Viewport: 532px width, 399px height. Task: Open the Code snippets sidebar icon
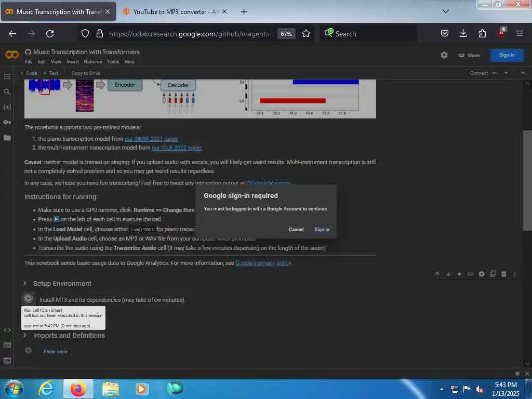pos(7,330)
